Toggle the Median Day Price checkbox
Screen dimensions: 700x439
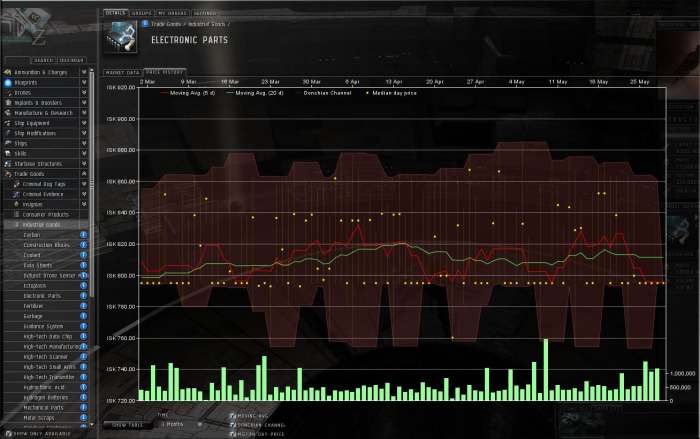coord(233,434)
